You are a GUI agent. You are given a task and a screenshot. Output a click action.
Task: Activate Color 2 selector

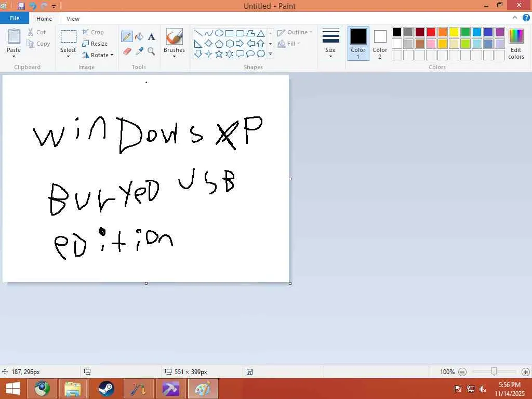[x=380, y=44]
